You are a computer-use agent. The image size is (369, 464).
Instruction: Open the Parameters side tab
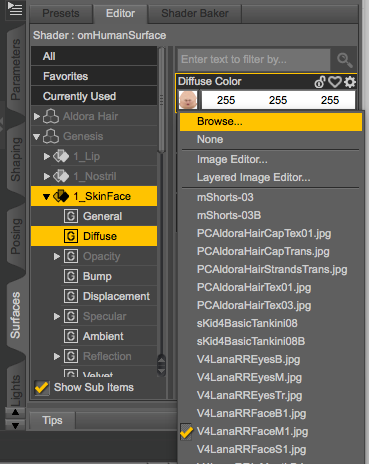pyautogui.click(x=16, y=69)
